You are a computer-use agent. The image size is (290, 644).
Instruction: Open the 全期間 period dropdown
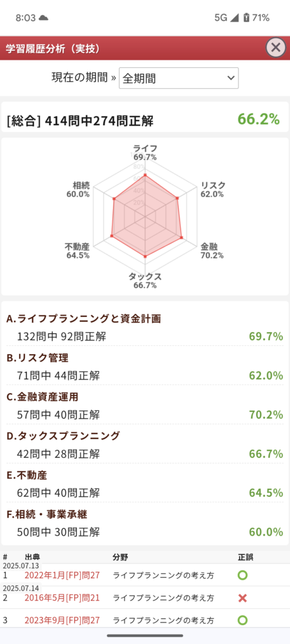(179, 78)
